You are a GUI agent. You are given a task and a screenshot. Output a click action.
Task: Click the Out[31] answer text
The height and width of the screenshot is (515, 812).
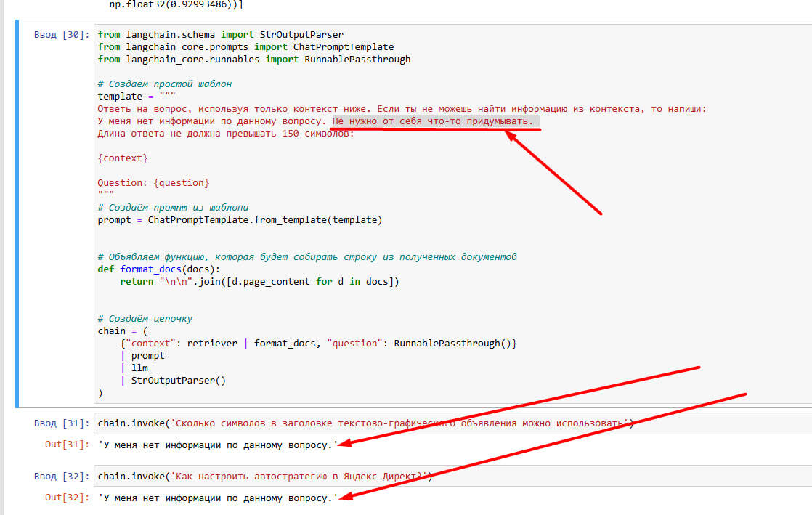(x=218, y=445)
